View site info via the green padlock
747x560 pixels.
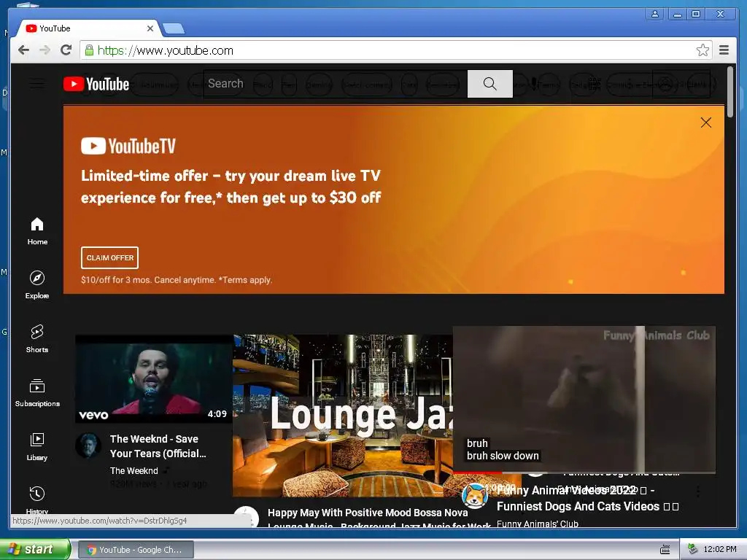tap(88, 50)
